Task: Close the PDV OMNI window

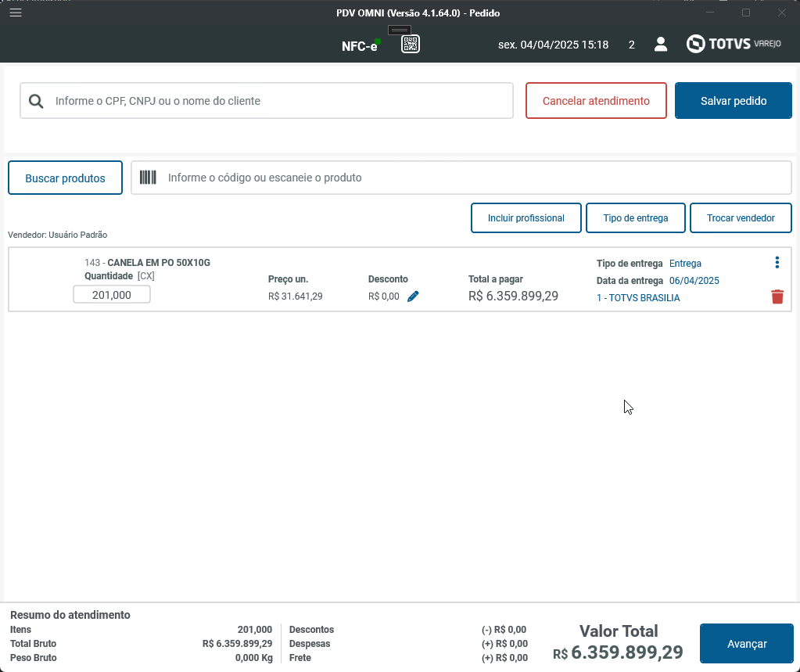Action: pos(782,13)
